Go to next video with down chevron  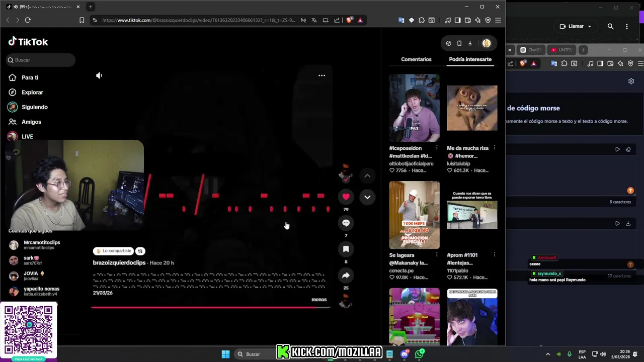[367, 197]
